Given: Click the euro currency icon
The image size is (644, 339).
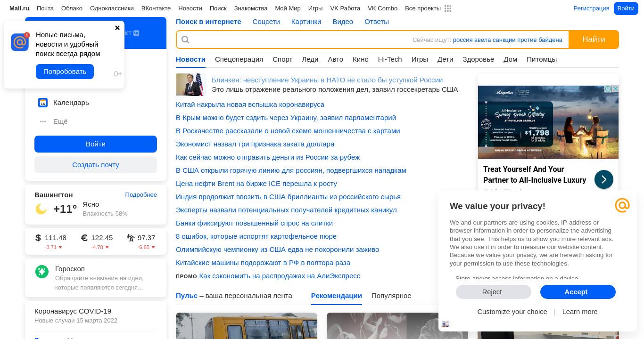Looking at the screenshot, I should (x=84, y=238).
